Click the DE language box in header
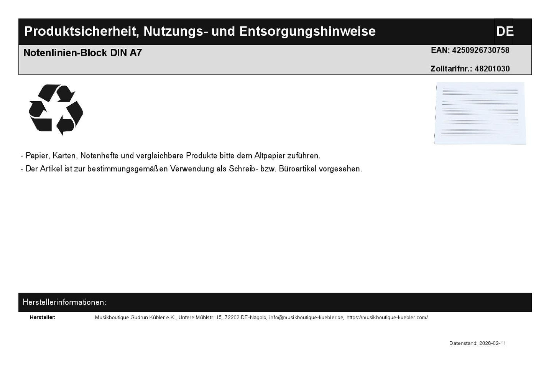The width and height of the screenshot is (554, 392). [504, 31]
